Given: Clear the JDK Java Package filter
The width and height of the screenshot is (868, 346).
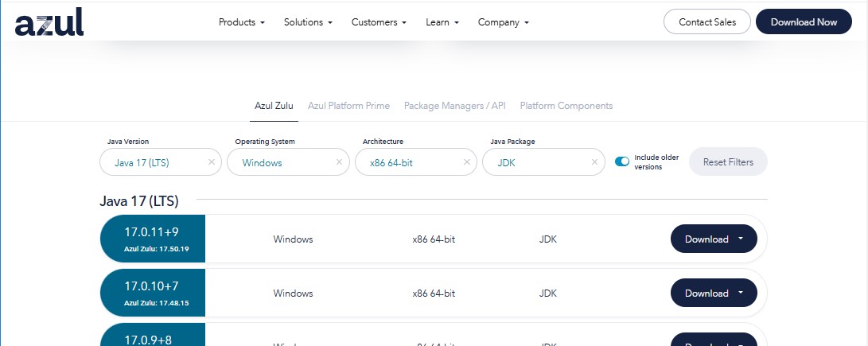Looking at the screenshot, I should [x=594, y=162].
